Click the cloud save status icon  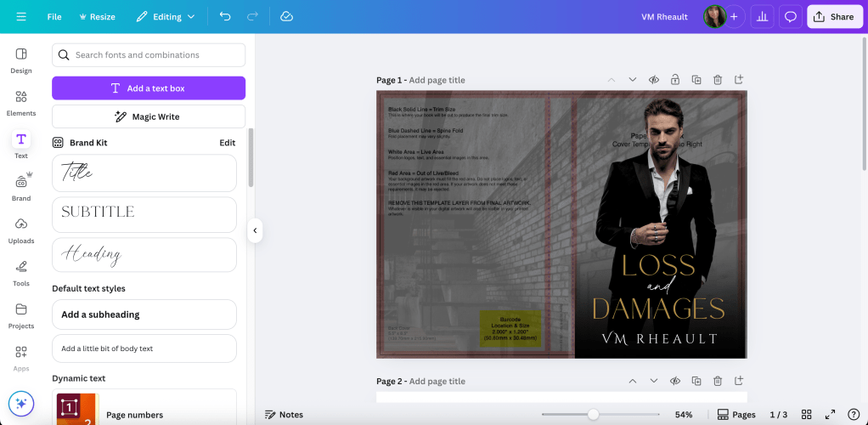(x=286, y=17)
